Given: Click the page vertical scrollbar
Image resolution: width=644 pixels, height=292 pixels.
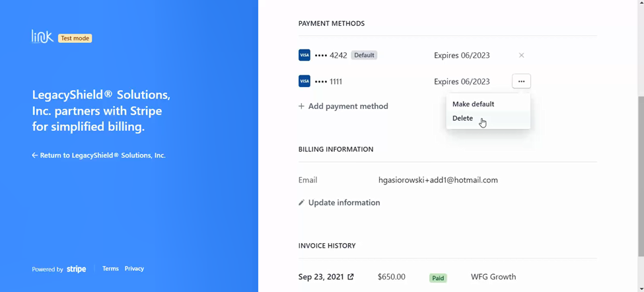Looking at the screenshot, I should pyautogui.click(x=640, y=176).
